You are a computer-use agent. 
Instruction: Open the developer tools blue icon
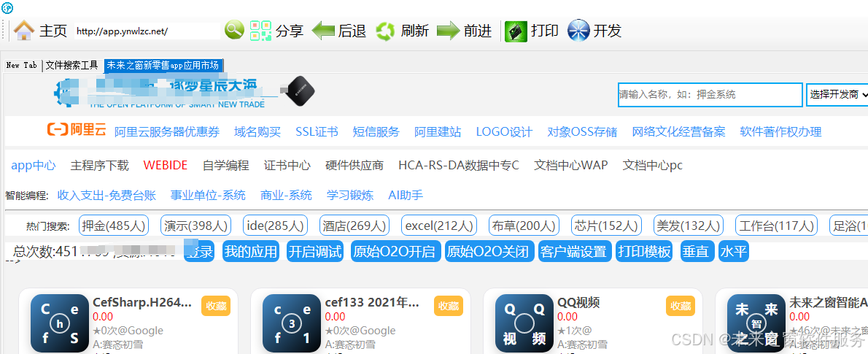[x=578, y=31]
